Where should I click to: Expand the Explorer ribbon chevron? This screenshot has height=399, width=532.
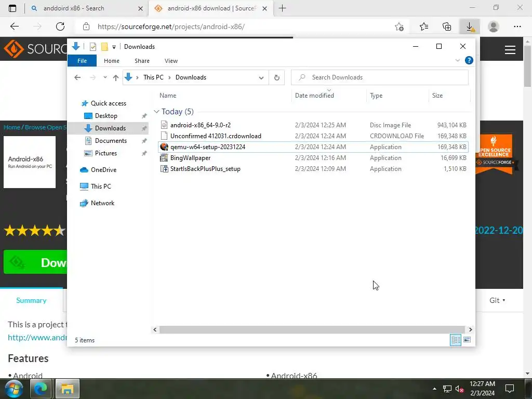(x=457, y=60)
